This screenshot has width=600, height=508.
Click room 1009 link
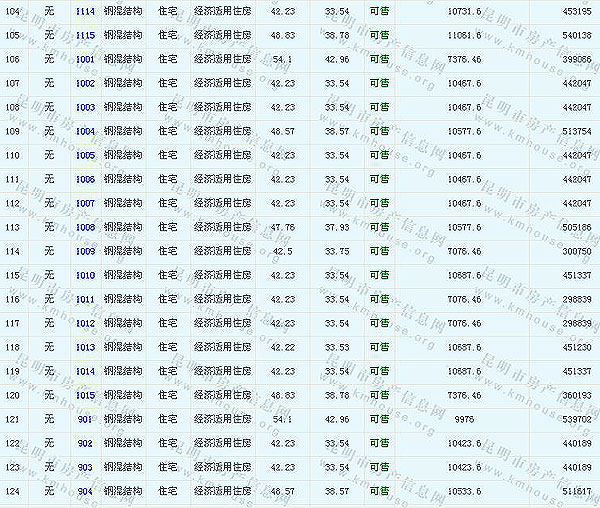(85, 251)
